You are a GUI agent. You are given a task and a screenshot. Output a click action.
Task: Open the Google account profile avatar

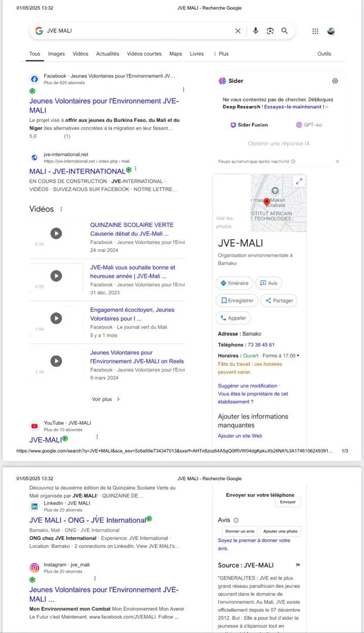coord(331,31)
